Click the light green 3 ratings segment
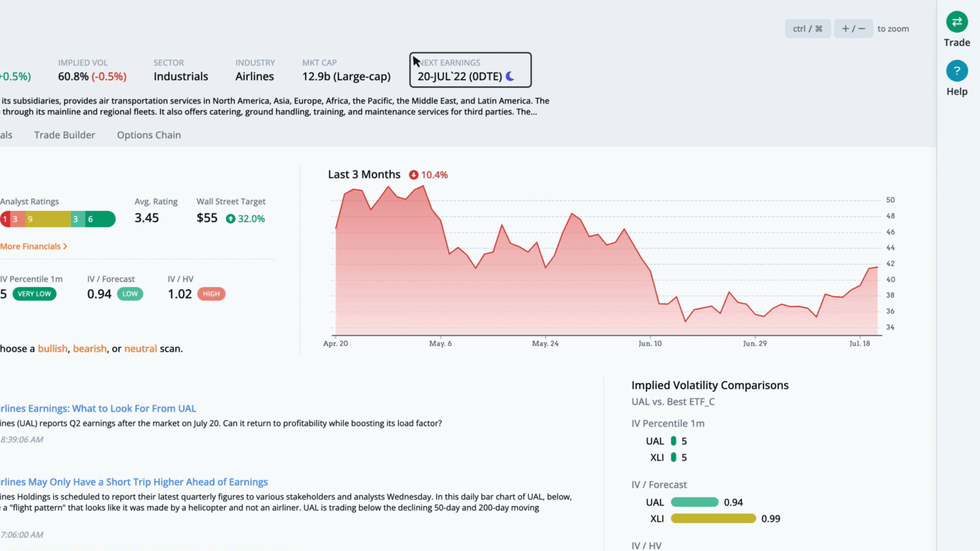The height and width of the screenshot is (551, 980). 78,219
